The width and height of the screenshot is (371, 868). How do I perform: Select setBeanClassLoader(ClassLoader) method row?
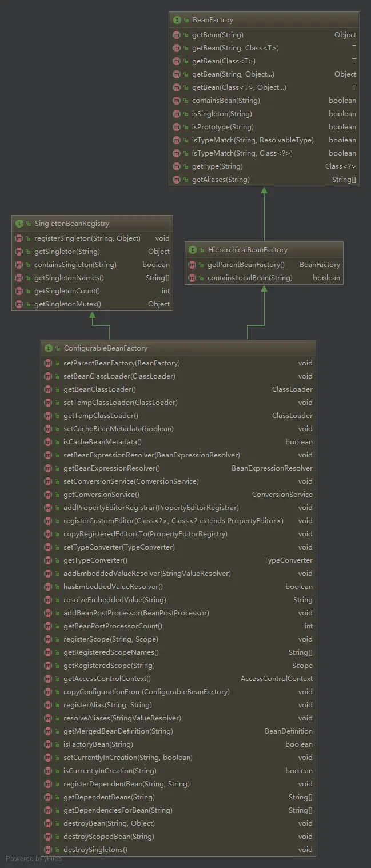(x=178, y=376)
